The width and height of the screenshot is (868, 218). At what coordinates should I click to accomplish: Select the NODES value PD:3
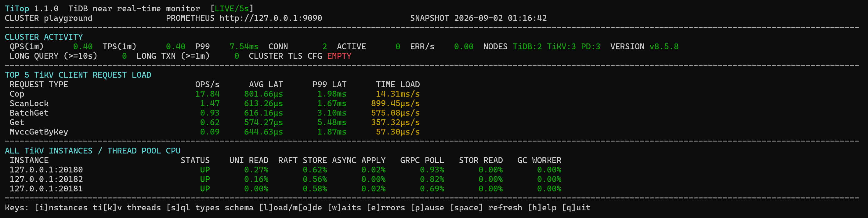pos(591,46)
